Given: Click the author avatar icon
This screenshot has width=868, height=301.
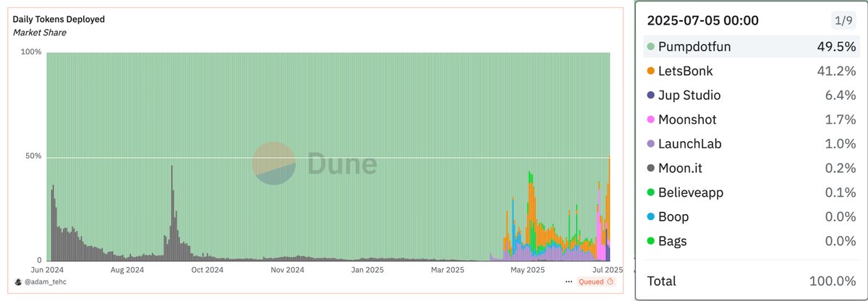Looking at the screenshot, I should tap(18, 281).
